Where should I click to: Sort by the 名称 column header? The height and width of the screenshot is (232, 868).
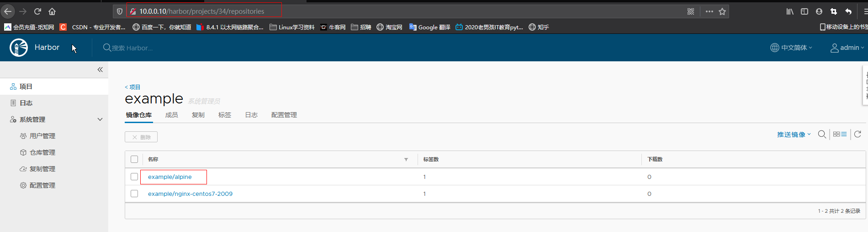[x=153, y=159]
